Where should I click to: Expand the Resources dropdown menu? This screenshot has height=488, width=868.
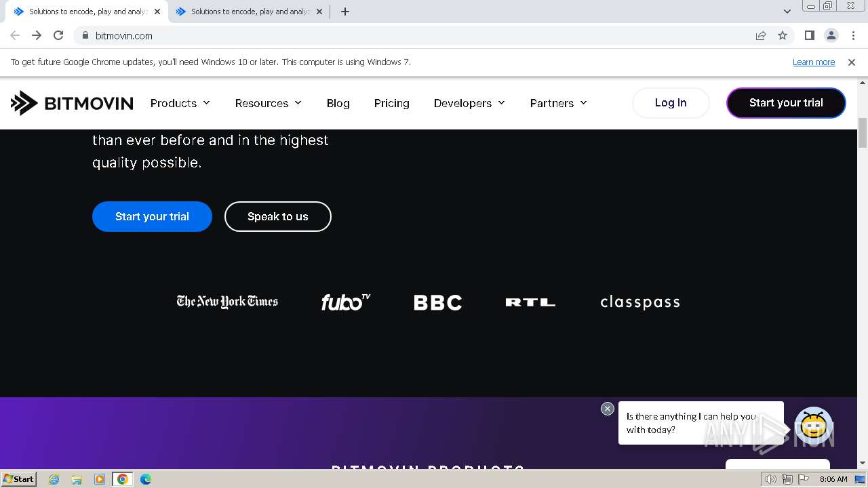[x=269, y=103]
